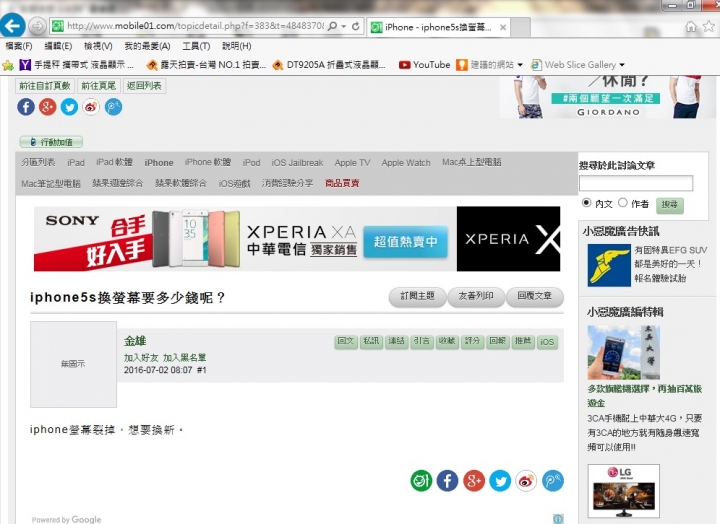This screenshot has height=524, width=720.
Task: Go back with the browser back arrow
Action: 12,25
